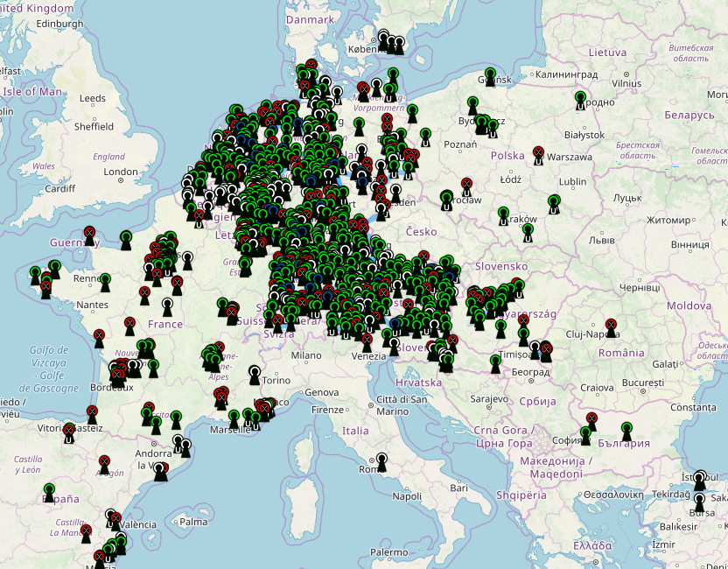Open the green marker above България label

626,432
